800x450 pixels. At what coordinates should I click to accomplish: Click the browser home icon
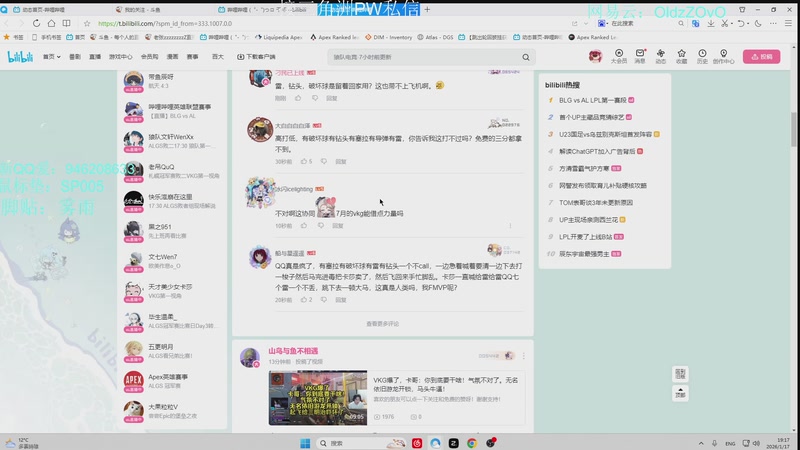[x=52, y=23]
